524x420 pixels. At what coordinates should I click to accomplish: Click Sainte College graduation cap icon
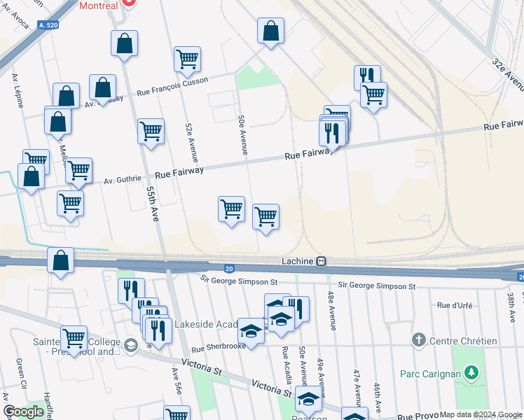tap(131, 346)
